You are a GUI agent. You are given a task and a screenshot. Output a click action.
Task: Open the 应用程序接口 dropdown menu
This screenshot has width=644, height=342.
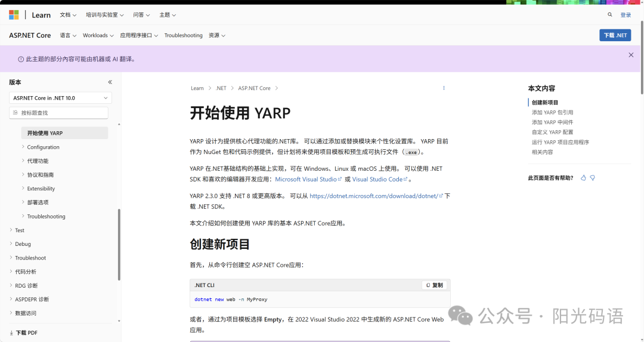pyautogui.click(x=139, y=35)
